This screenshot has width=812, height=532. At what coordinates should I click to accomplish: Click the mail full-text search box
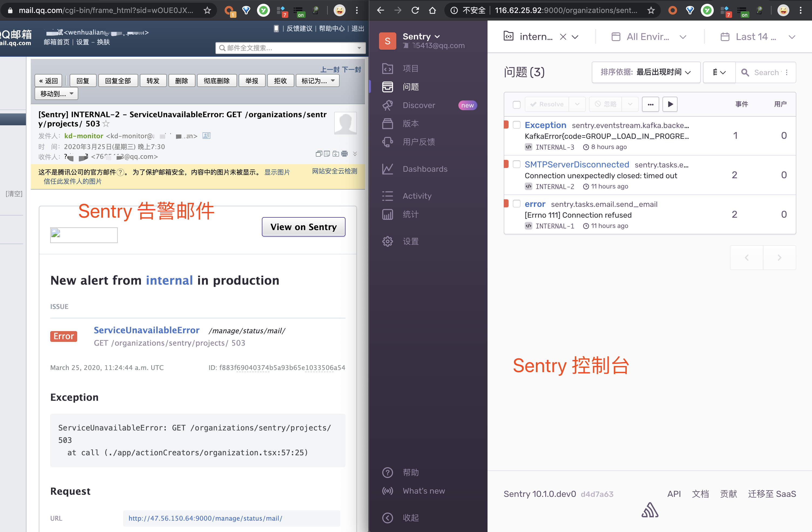[x=291, y=48]
